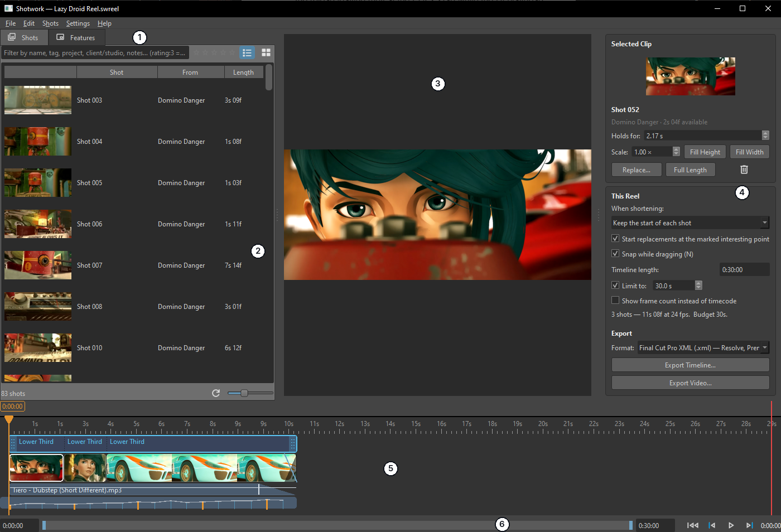Click the Export Timeline button
This screenshot has width=781, height=532.
[x=691, y=365]
